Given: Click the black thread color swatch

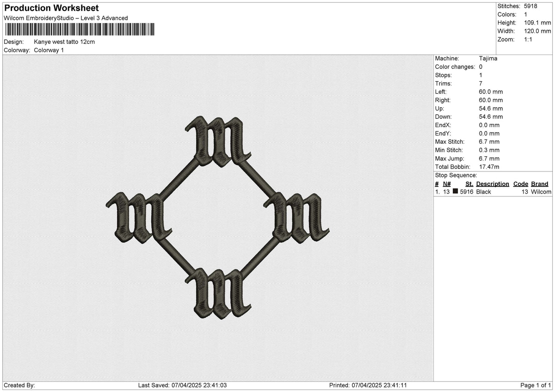Looking at the screenshot, I should 456,191.
